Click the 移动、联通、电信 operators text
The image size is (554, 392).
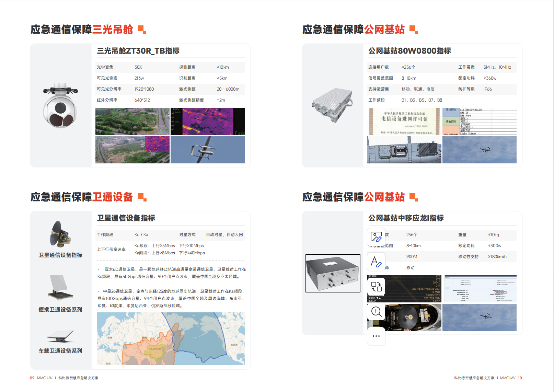[x=418, y=89]
